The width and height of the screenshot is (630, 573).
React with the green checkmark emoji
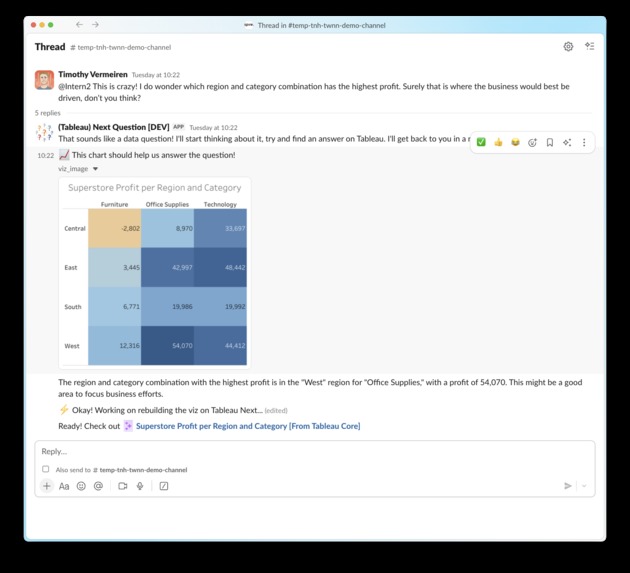481,142
